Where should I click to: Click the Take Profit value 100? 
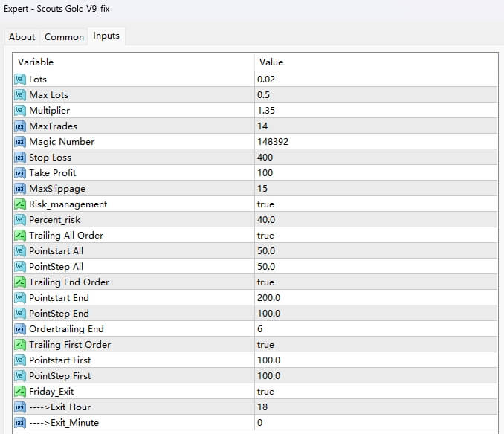[265, 172]
